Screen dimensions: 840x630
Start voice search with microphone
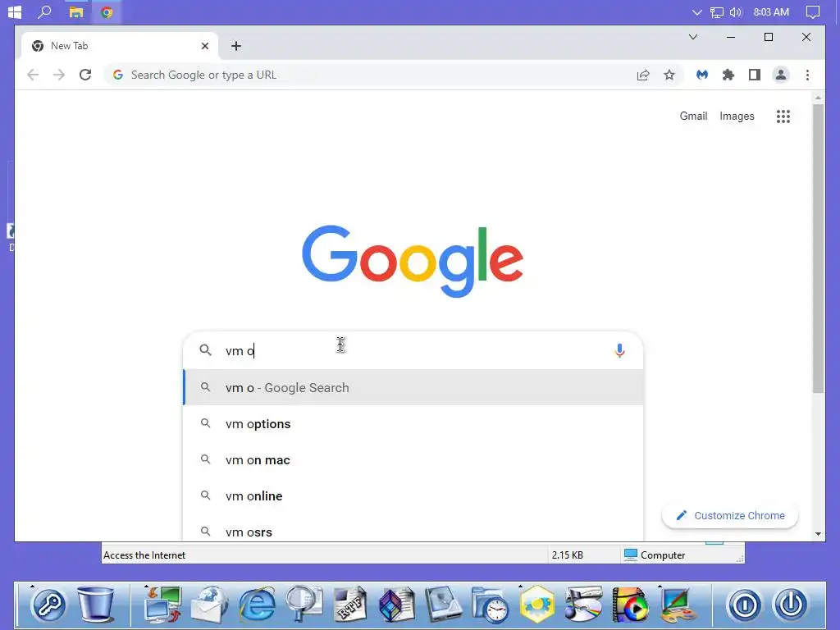[619, 350]
